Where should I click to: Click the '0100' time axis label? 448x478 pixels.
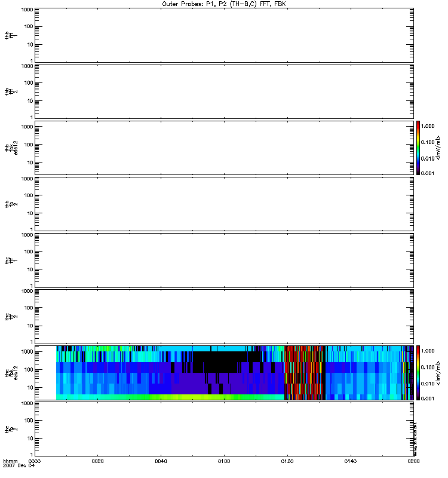(x=224, y=461)
